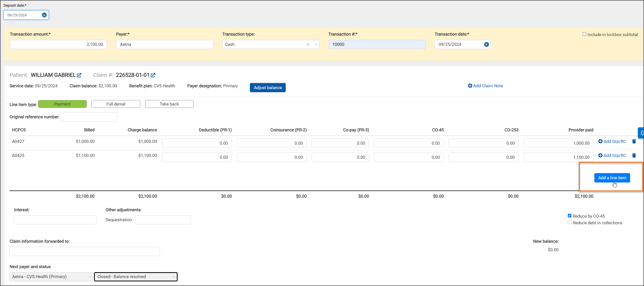This screenshot has height=286, width=644.
Task: Select Full denial line item type
Action: 116,104
